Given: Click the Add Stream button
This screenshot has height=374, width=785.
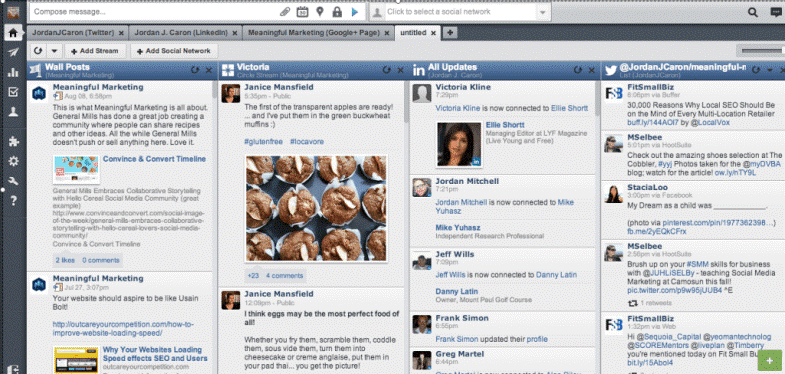Looking at the screenshot, I should point(95,51).
